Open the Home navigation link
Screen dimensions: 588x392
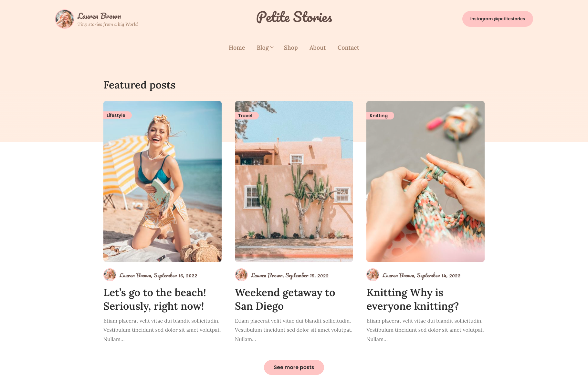click(237, 48)
